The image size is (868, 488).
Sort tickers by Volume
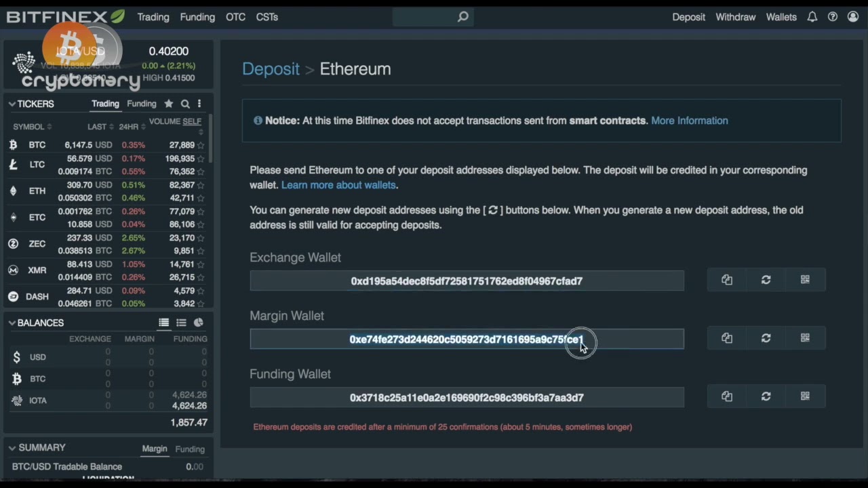(165, 121)
